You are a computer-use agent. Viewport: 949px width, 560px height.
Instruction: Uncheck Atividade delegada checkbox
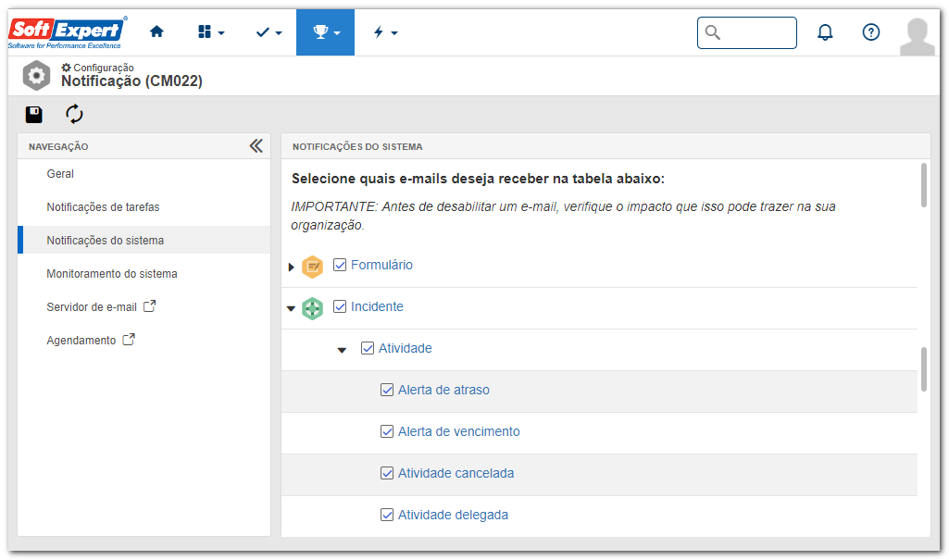(387, 515)
